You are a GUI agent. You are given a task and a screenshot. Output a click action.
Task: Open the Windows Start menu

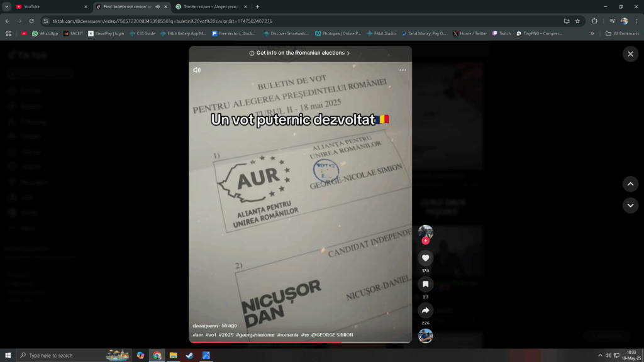(x=8, y=356)
